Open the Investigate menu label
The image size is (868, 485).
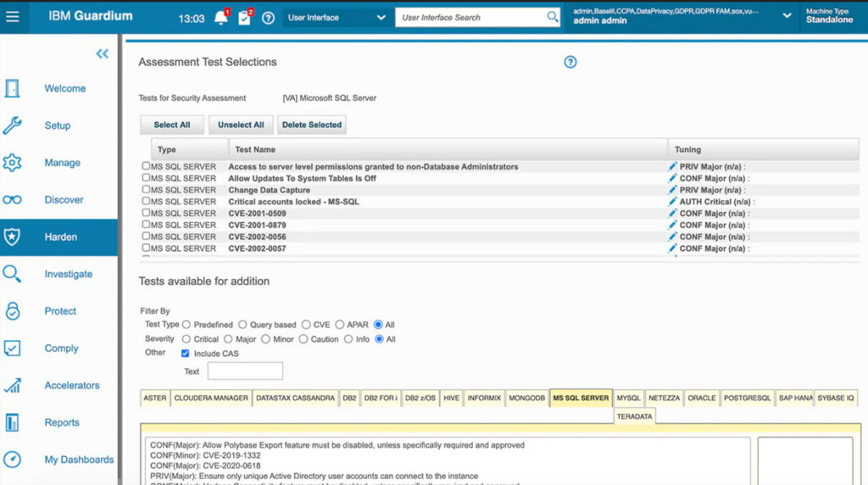tap(69, 274)
